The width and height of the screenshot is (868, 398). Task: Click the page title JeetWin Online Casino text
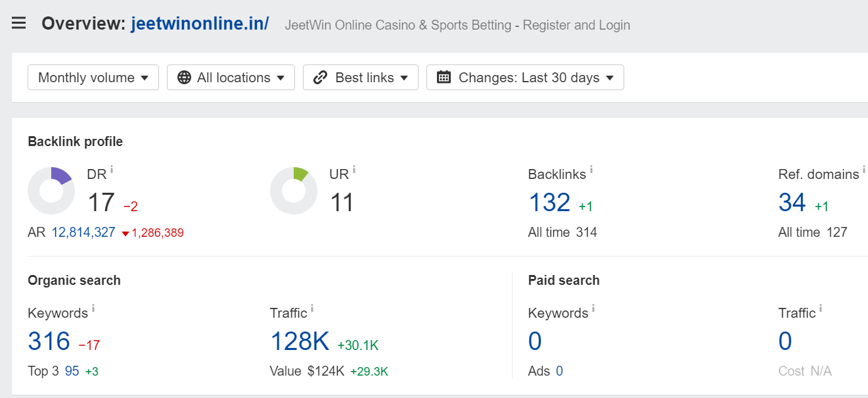(x=457, y=25)
